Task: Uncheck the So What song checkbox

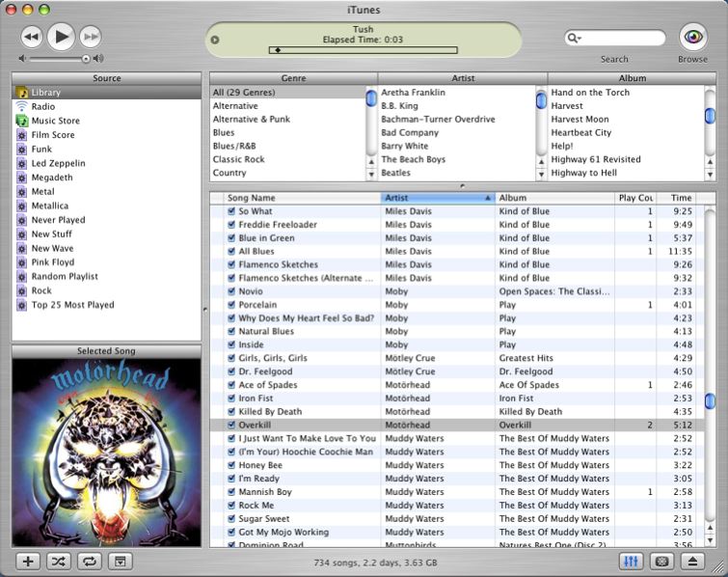Action: pos(231,211)
